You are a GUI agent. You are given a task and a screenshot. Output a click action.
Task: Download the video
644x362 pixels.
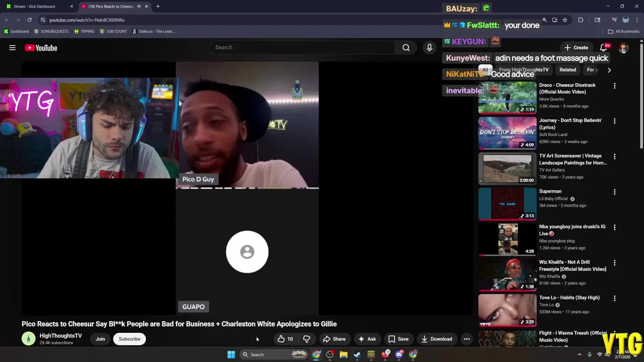coord(437,339)
